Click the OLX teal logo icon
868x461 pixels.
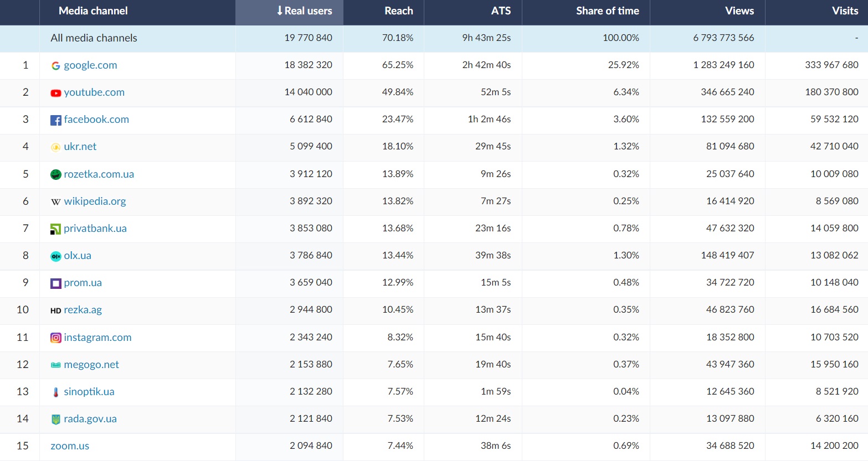pyautogui.click(x=55, y=256)
